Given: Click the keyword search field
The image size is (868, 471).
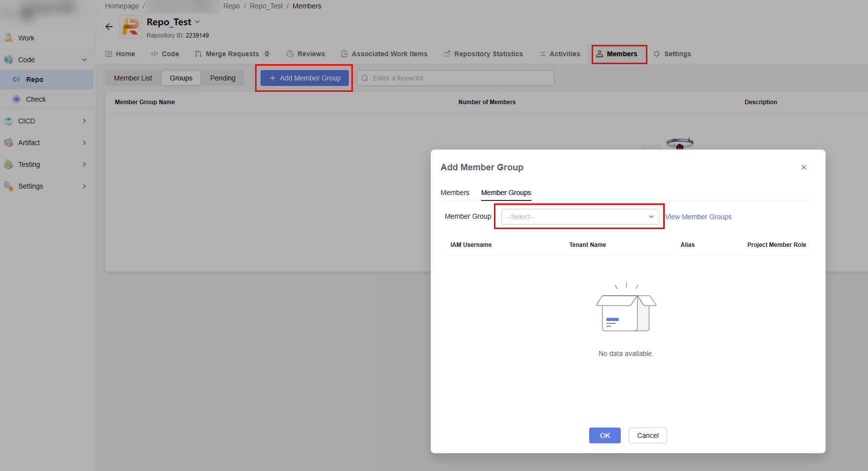Looking at the screenshot, I should click(x=455, y=78).
